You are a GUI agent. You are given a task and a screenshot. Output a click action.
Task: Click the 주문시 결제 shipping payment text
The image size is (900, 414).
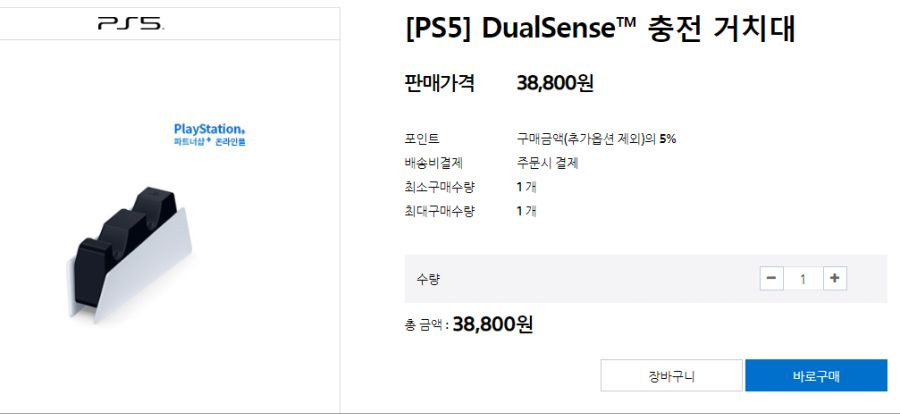[548, 163]
